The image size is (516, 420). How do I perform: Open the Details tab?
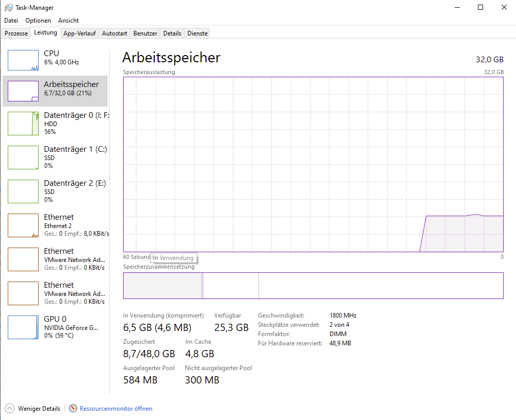pyautogui.click(x=172, y=33)
